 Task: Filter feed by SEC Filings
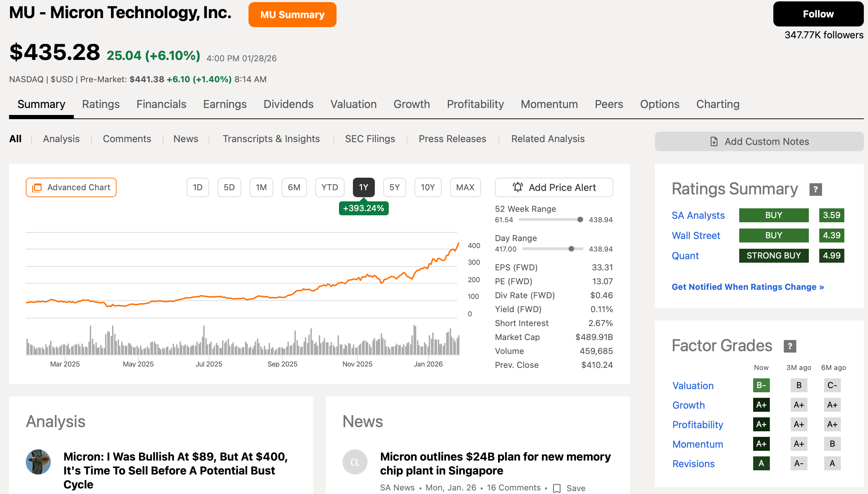[x=370, y=139]
